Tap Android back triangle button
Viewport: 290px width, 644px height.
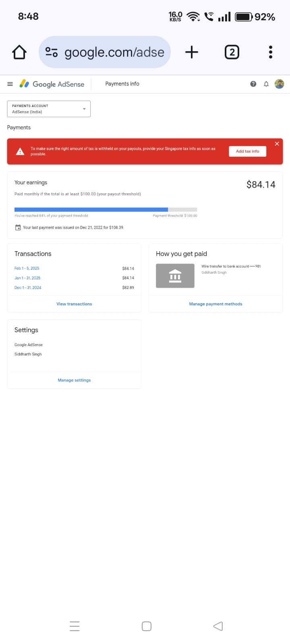pyautogui.click(x=218, y=626)
